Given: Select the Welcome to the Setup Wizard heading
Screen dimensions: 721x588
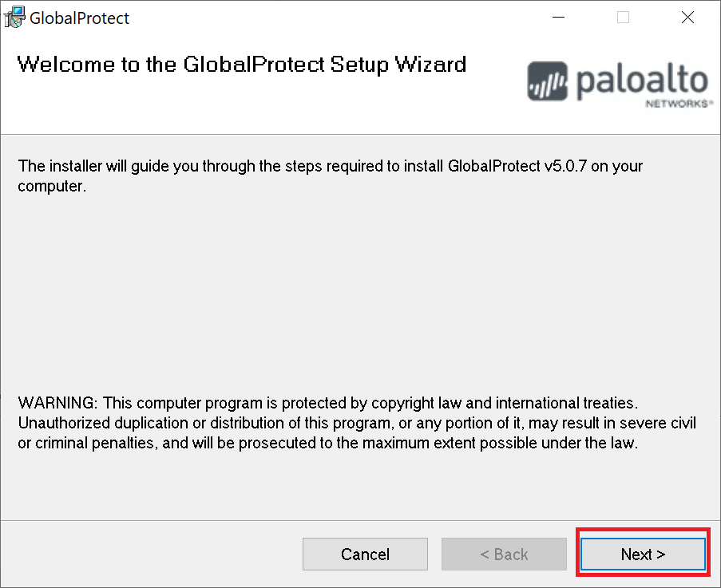Looking at the screenshot, I should [x=242, y=65].
